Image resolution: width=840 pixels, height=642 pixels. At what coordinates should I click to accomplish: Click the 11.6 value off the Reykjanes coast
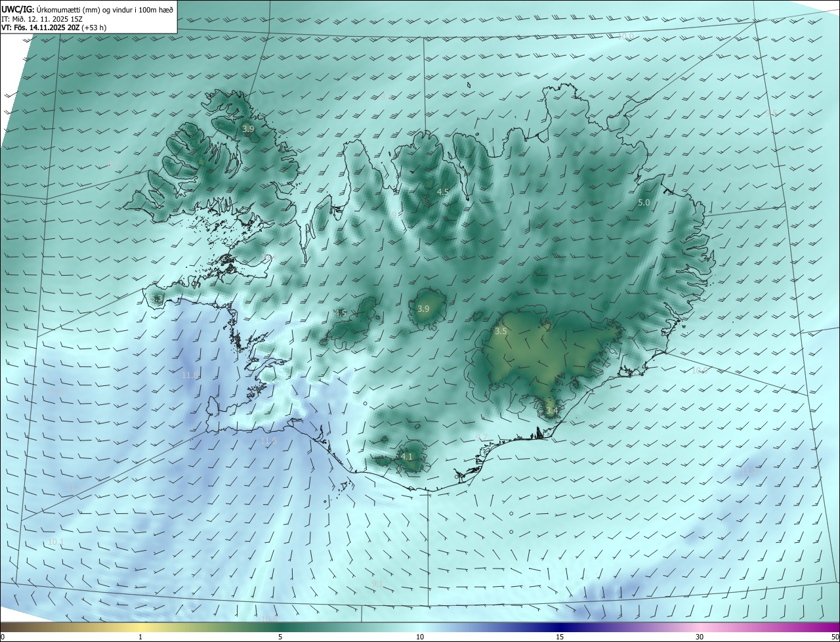click(x=269, y=441)
